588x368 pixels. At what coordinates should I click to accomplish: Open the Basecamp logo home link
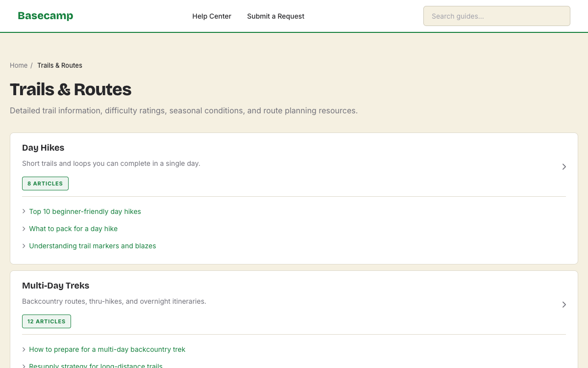(x=46, y=16)
